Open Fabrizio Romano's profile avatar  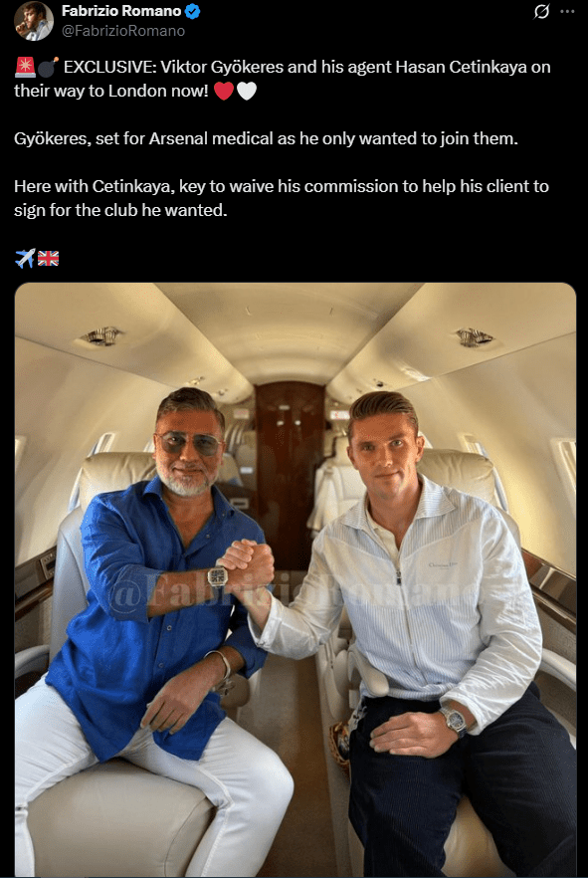[x=34, y=21]
